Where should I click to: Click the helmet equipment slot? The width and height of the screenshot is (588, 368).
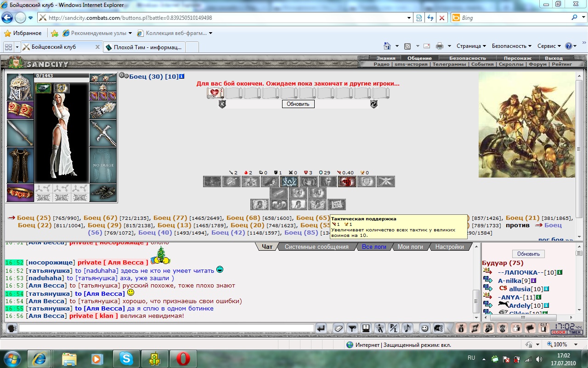pyautogui.click(x=20, y=86)
